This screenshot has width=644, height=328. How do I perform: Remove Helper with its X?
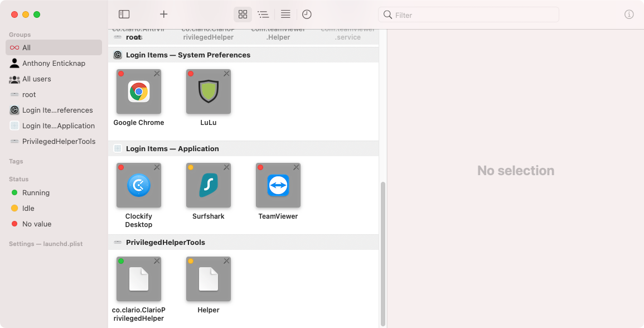pos(226,261)
